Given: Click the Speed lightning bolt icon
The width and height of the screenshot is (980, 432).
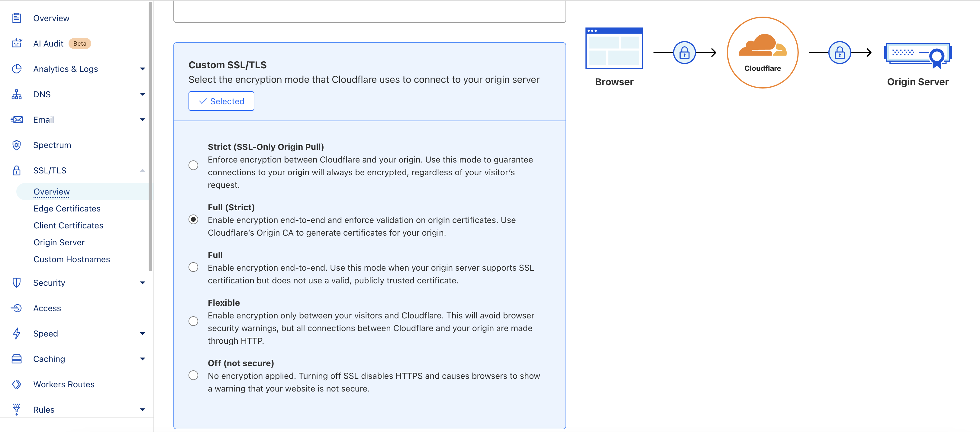Looking at the screenshot, I should coord(16,334).
